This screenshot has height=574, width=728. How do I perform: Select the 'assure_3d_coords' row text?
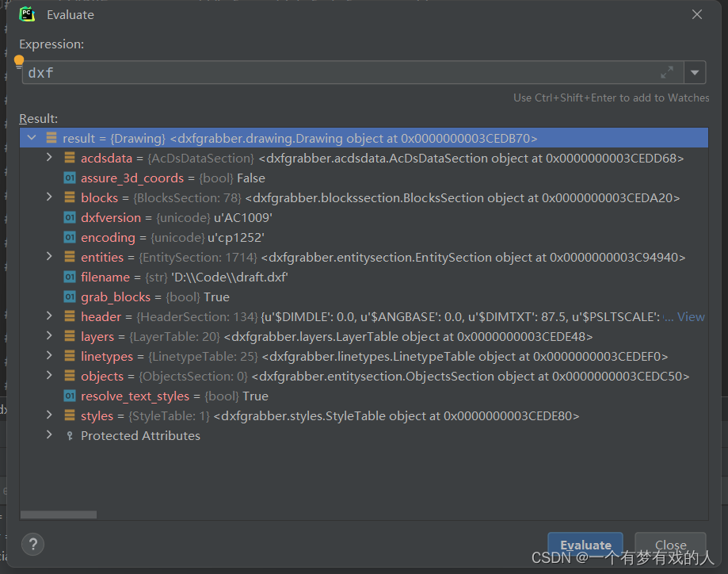173,178
